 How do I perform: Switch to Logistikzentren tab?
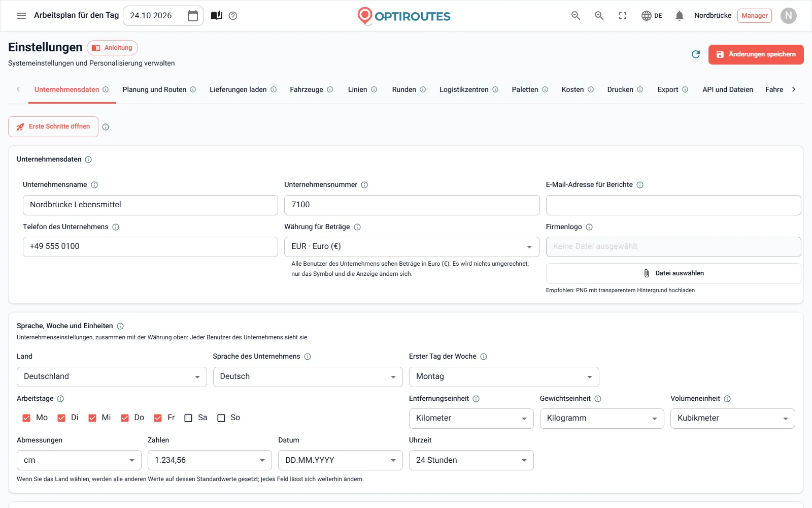click(468, 90)
